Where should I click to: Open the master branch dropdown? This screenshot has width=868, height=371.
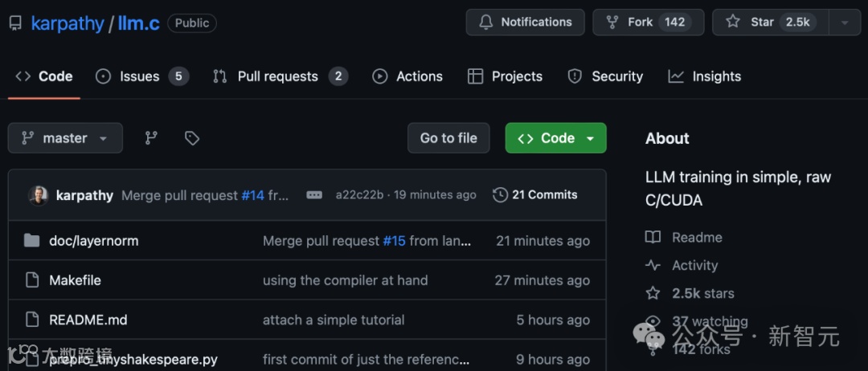(x=65, y=138)
